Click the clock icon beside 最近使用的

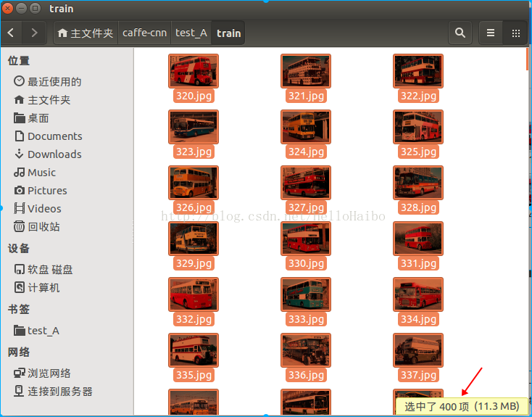(x=19, y=80)
